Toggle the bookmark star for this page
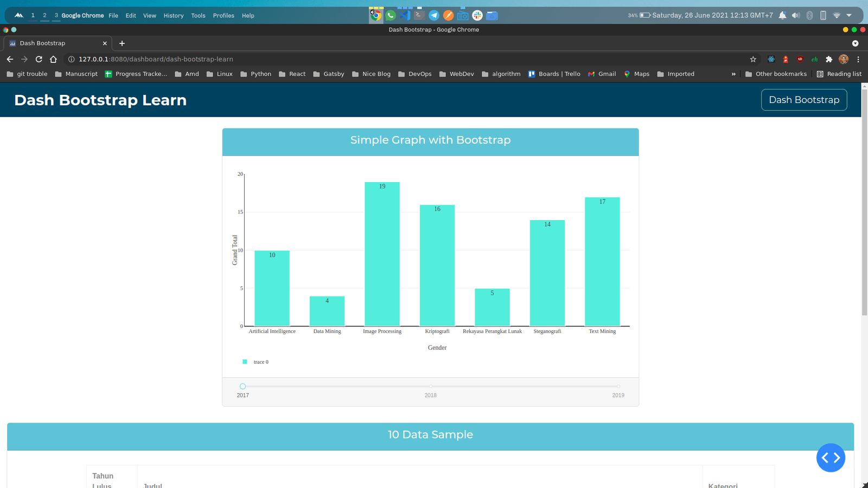This screenshot has height=488, width=868. [753, 59]
